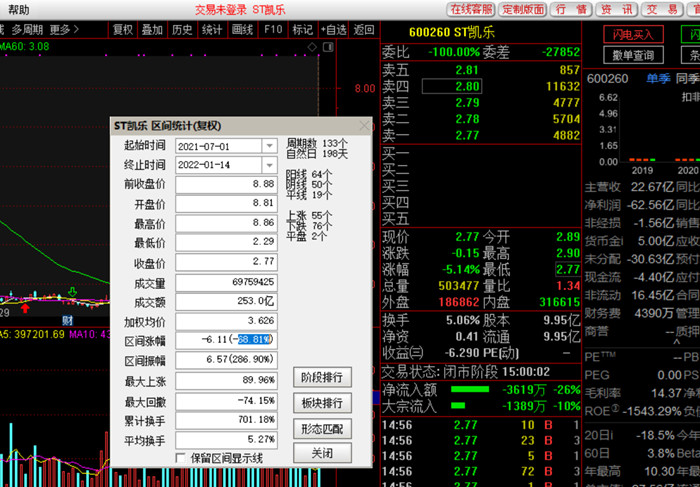The image size is (700, 487).
Task: Click the 在线客服 button
Action: [471, 9]
